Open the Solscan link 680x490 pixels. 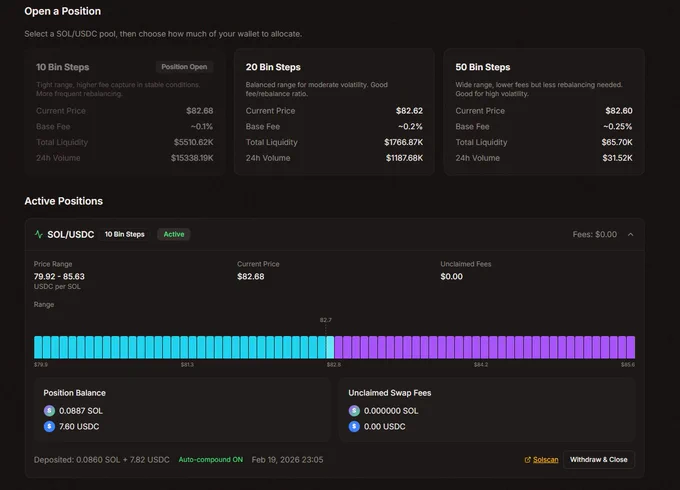tap(546, 460)
